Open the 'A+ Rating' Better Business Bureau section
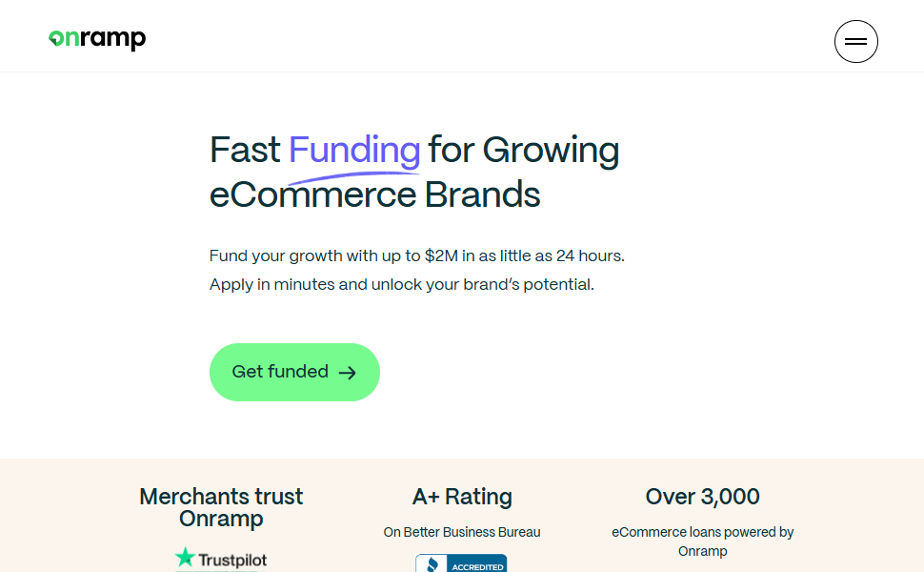924x572 pixels. pyautogui.click(x=462, y=497)
